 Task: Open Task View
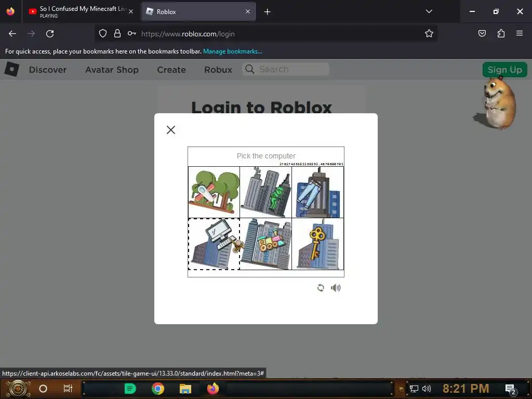(x=68, y=389)
